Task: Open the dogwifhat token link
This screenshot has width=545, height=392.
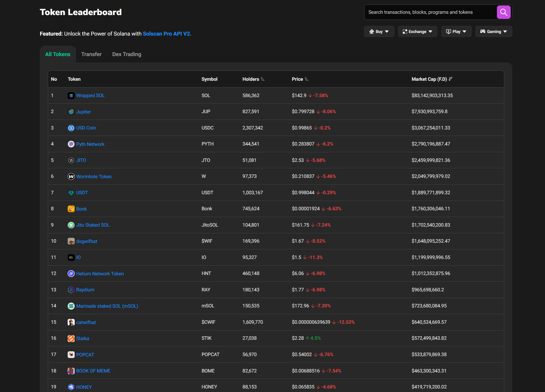Action: [x=87, y=241]
